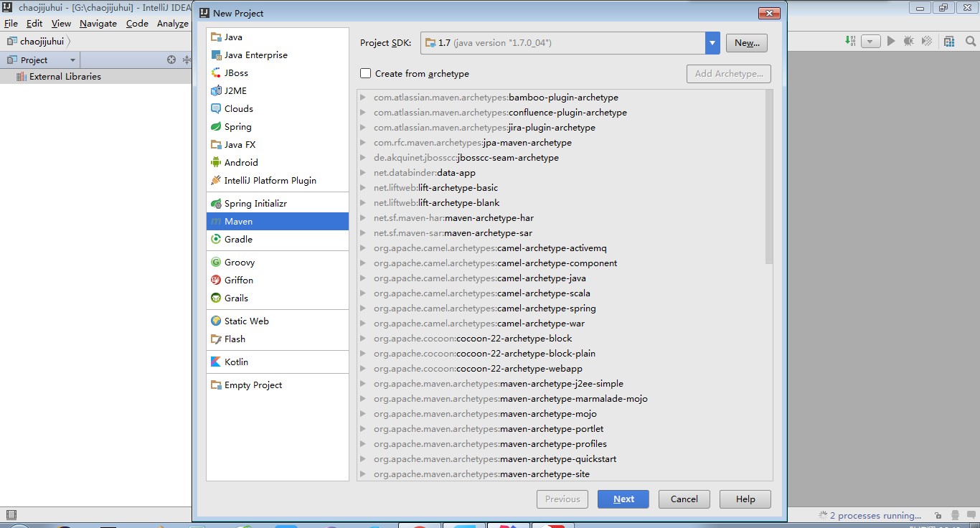Enable the Create from archetype checkbox

tap(366, 73)
